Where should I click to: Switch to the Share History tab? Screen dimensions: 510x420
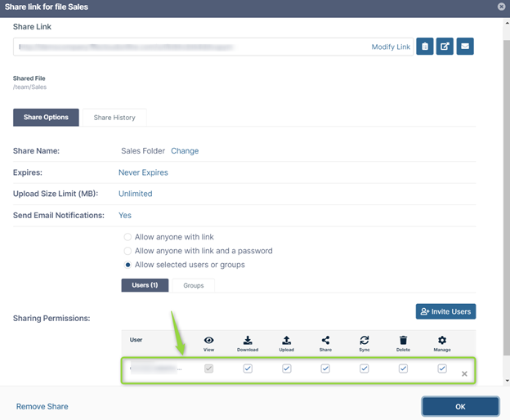click(114, 118)
